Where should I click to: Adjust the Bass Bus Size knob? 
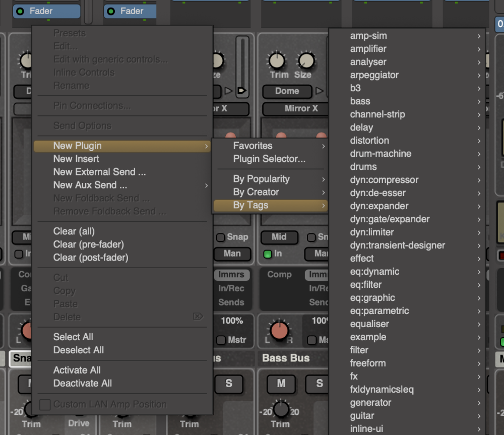(x=306, y=61)
